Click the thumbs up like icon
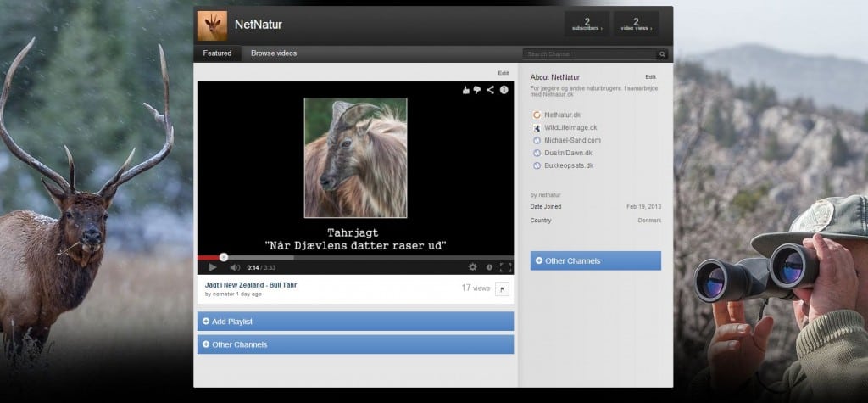868x403 pixels. point(466,89)
